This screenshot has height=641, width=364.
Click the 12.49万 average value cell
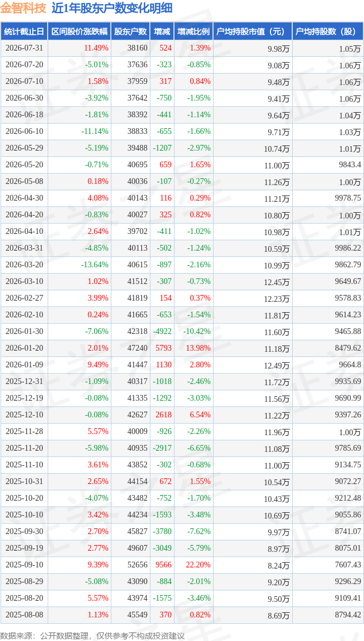pyautogui.click(x=277, y=365)
